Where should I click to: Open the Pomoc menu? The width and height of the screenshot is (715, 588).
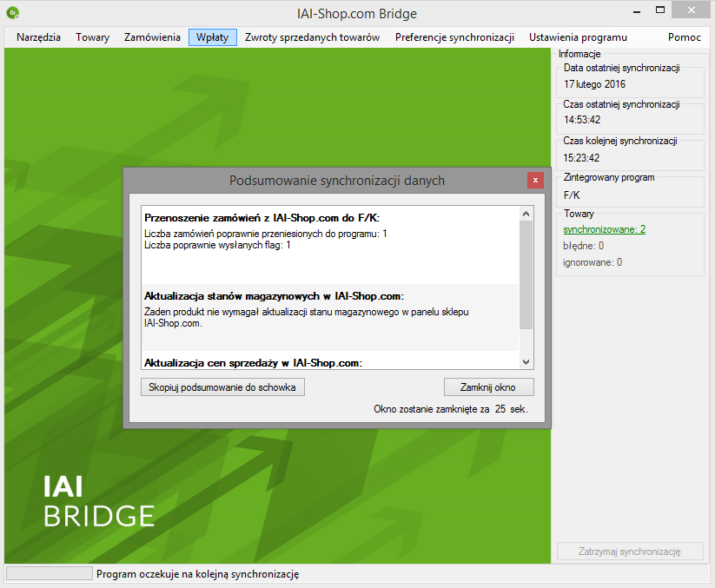(684, 37)
